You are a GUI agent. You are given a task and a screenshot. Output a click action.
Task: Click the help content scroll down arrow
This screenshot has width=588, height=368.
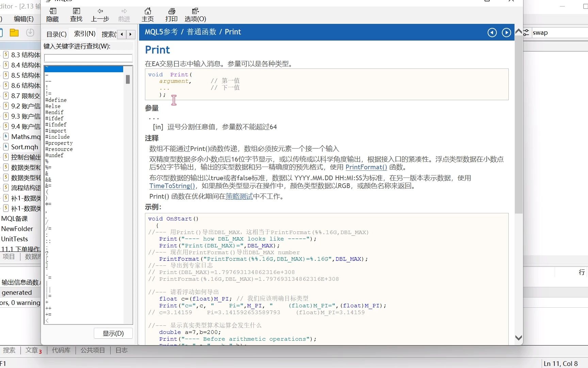(x=518, y=338)
